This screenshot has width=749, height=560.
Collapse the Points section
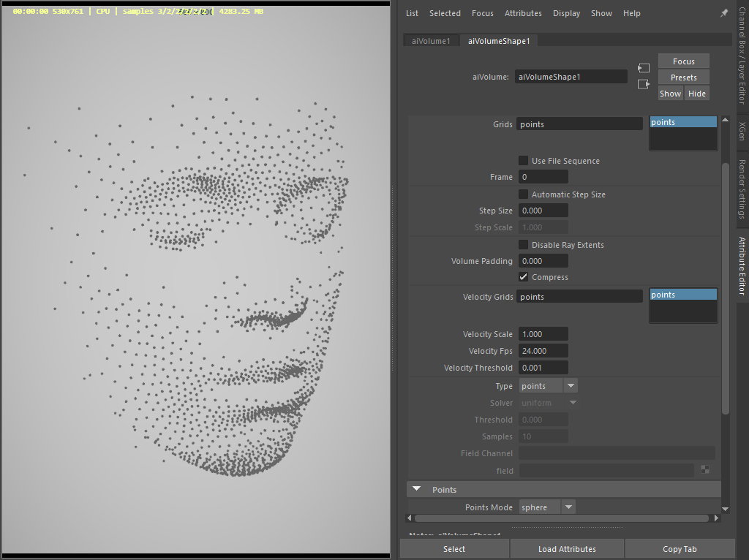pyautogui.click(x=417, y=490)
